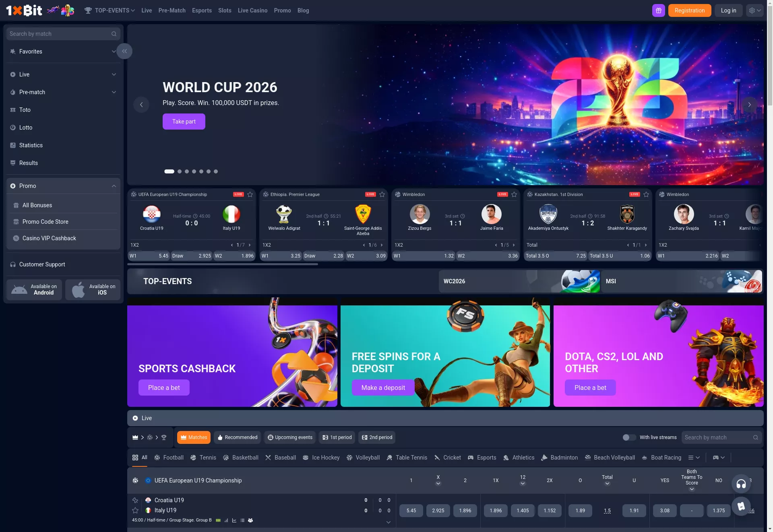This screenshot has height=532, width=773.
Task: Select the last banner carousel indicator dot
Action: pos(216,171)
